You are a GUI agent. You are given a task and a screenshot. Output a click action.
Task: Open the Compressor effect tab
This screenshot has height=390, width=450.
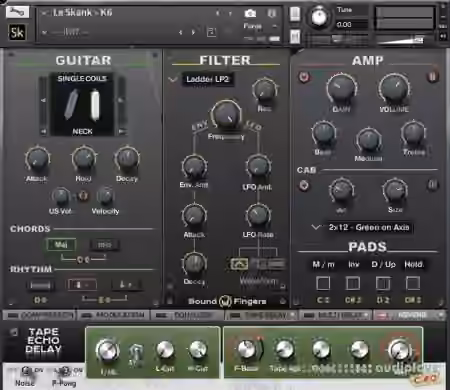(x=40, y=315)
